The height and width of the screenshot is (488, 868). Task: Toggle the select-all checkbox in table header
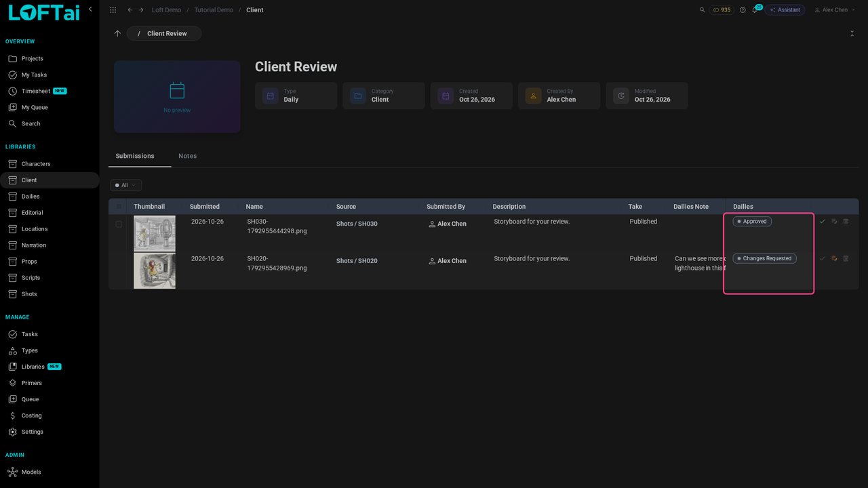[119, 207]
